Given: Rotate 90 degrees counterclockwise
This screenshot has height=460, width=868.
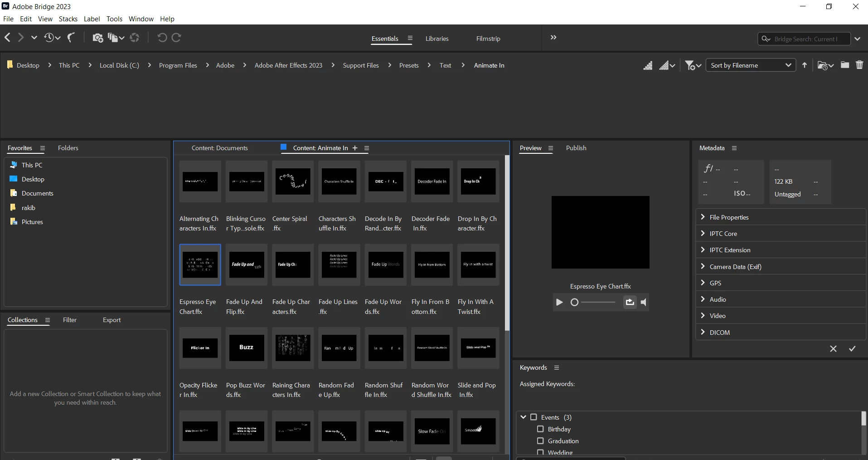Looking at the screenshot, I should (x=162, y=38).
